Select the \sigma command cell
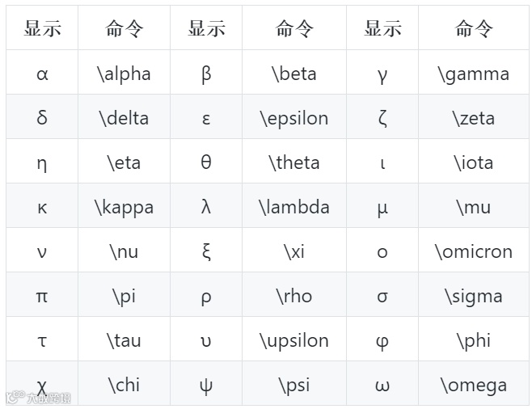 [473, 294]
